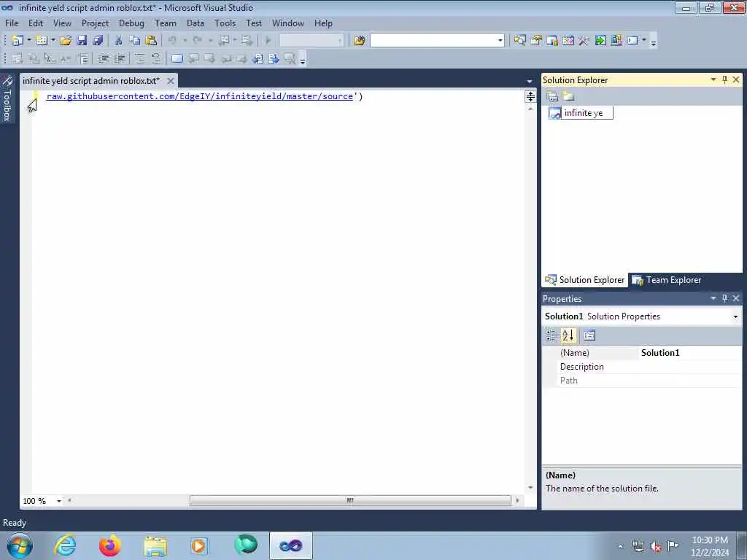Click the leftmost Solution Explorer toolbar icon
The height and width of the screenshot is (560, 747).
[x=552, y=97]
